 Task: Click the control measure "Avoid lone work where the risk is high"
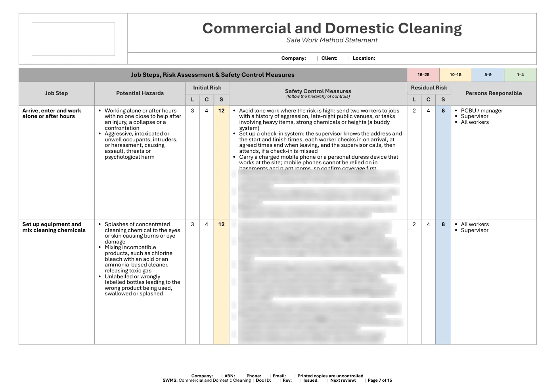tap(319, 119)
